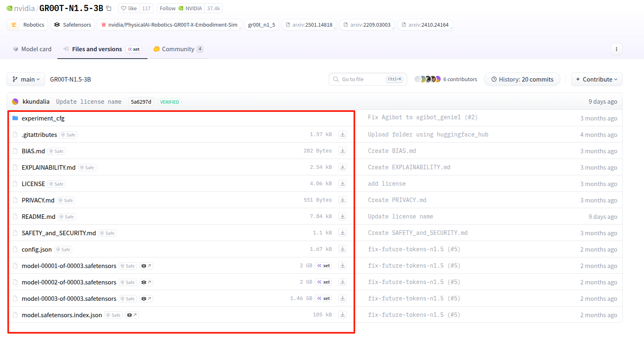Open safetensors viewer for model.safetensors.index.json
The width and height of the screenshot is (644, 350).
click(x=132, y=315)
